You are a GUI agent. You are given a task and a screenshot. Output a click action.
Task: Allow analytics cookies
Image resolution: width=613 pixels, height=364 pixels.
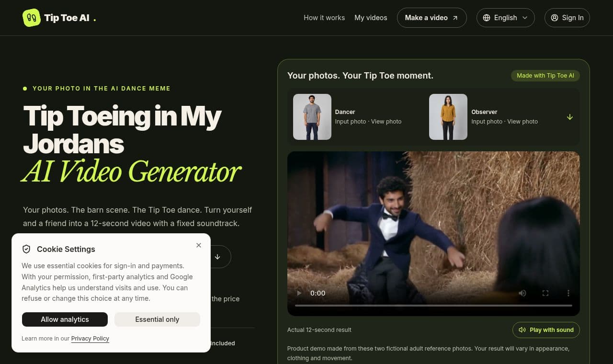coord(65,319)
